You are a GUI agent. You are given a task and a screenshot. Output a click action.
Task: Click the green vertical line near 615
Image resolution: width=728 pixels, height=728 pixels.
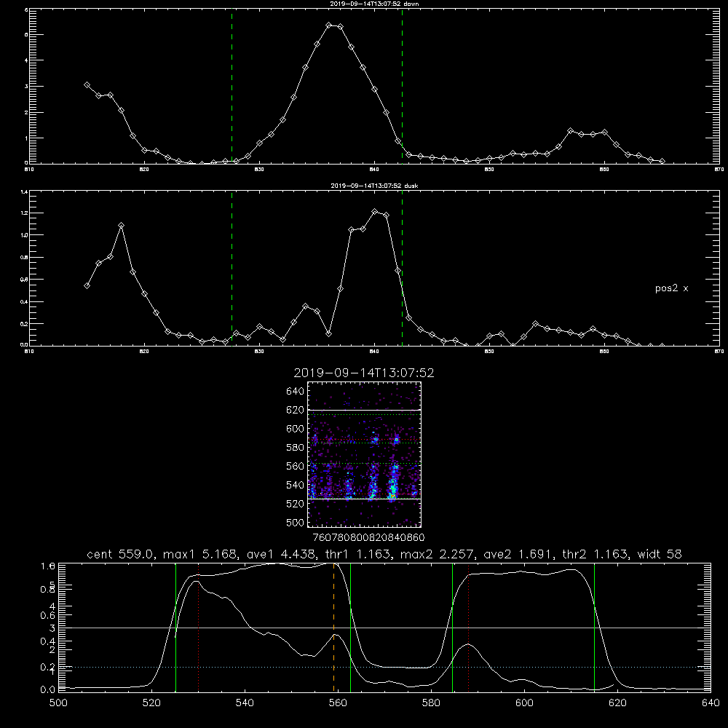(x=594, y=627)
